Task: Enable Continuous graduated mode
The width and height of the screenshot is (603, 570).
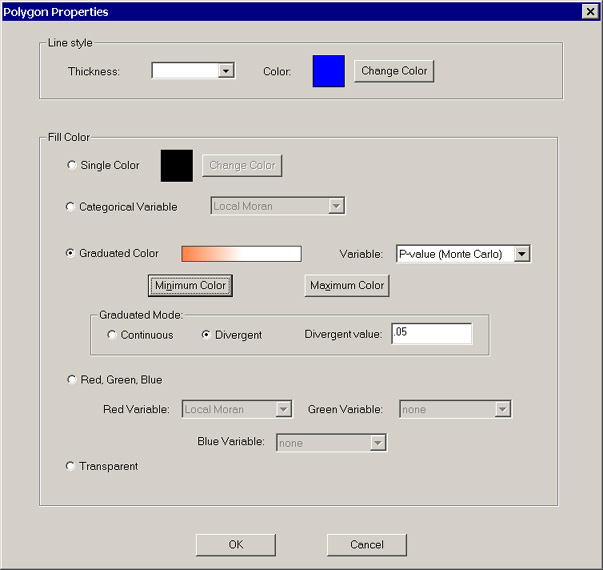Action: coord(112,335)
